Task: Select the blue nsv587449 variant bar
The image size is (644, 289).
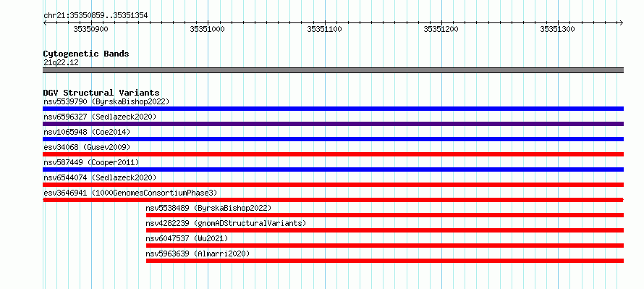Action: click(x=334, y=169)
